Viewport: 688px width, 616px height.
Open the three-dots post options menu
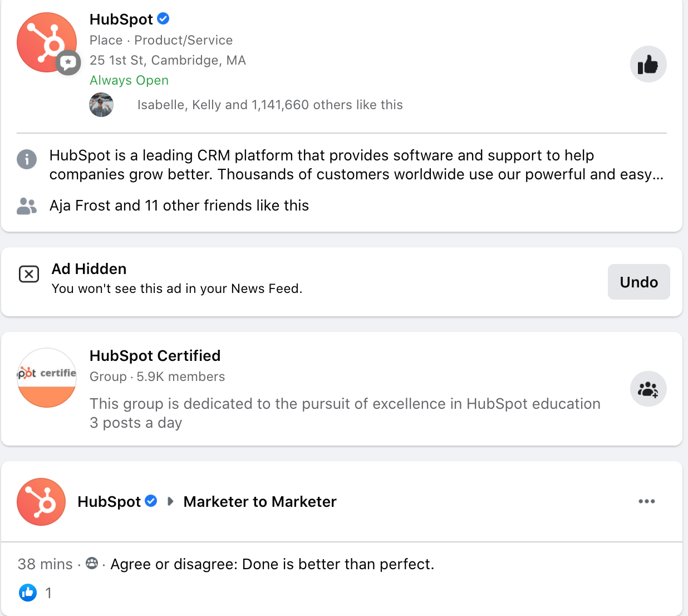pos(646,501)
